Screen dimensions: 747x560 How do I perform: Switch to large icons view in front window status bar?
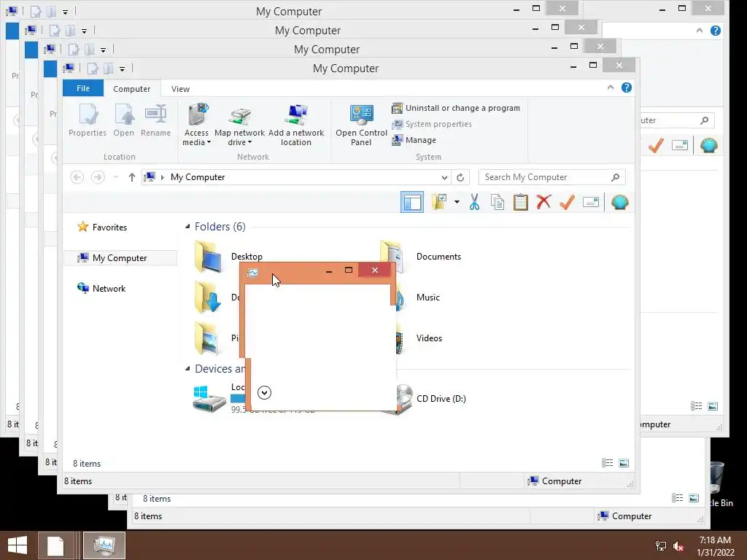pyautogui.click(x=624, y=463)
